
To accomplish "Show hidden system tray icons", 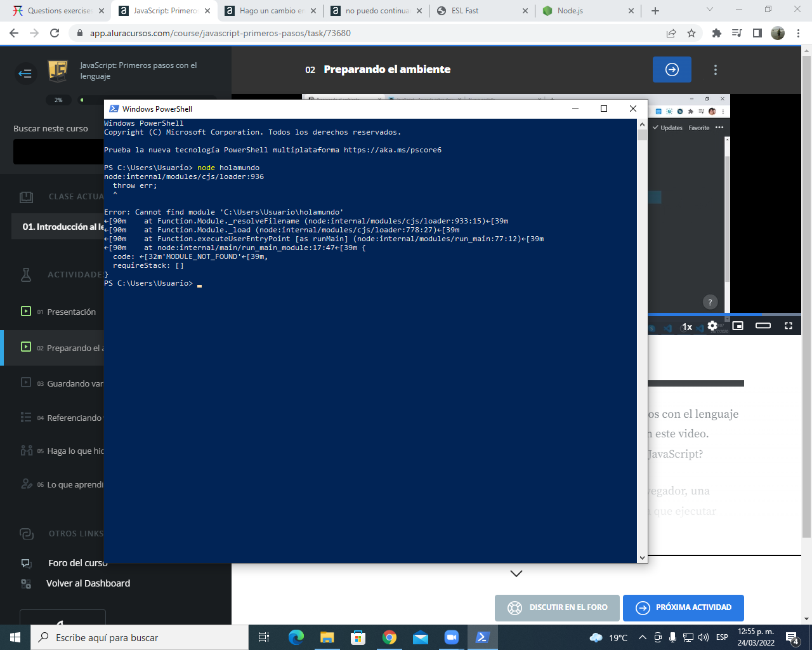I will pos(642,637).
